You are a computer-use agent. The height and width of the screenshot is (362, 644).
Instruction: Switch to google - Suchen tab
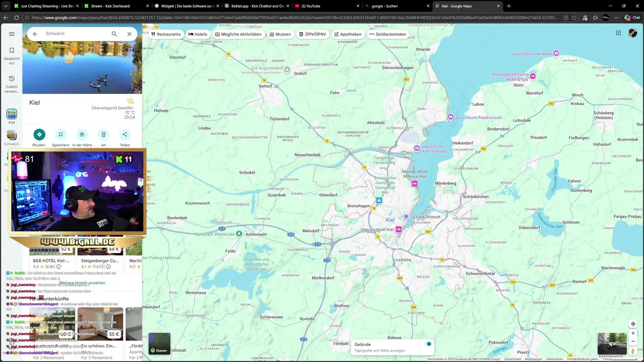point(395,6)
